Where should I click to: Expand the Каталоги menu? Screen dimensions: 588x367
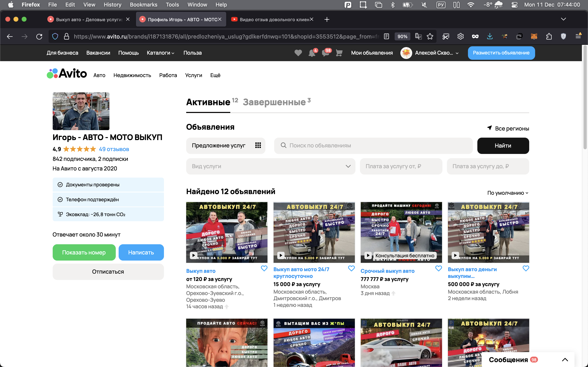[x=160, y=53]
